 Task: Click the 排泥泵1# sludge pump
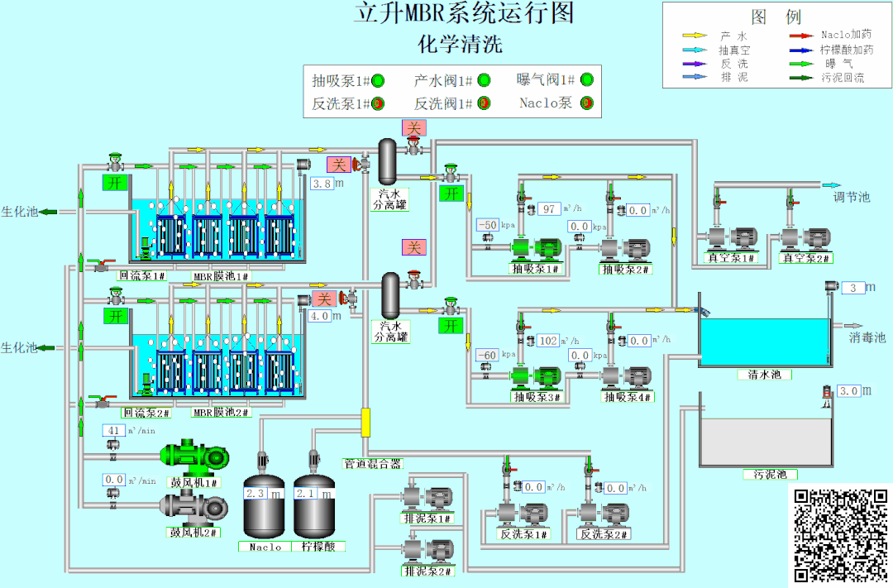pos(428,499)
